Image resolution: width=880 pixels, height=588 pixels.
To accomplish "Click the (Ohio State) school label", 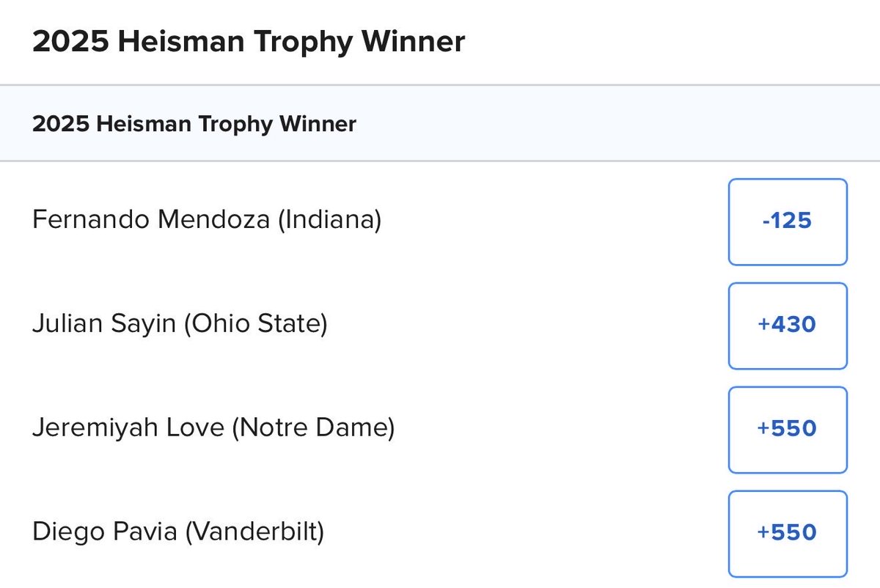I will (x=255, y=324).
